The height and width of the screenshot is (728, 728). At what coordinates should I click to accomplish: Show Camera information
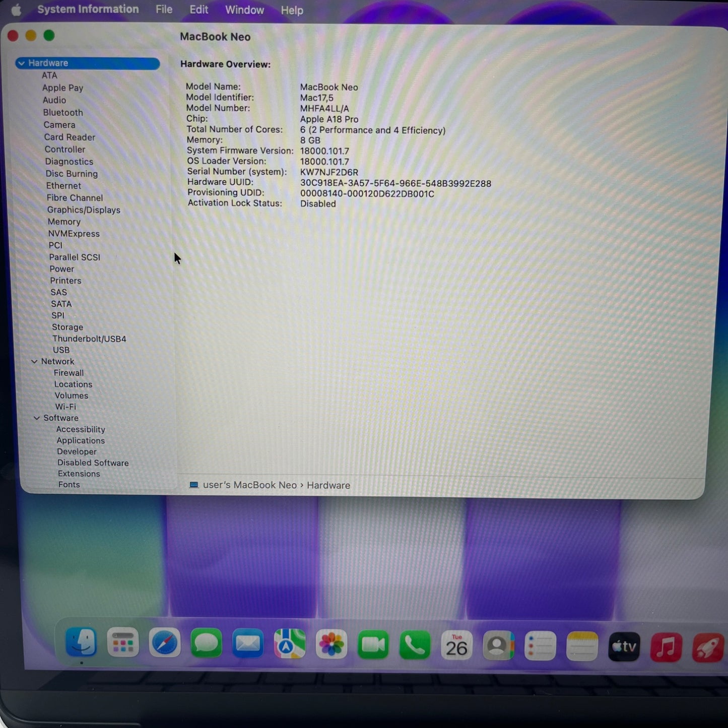point(59,125)
